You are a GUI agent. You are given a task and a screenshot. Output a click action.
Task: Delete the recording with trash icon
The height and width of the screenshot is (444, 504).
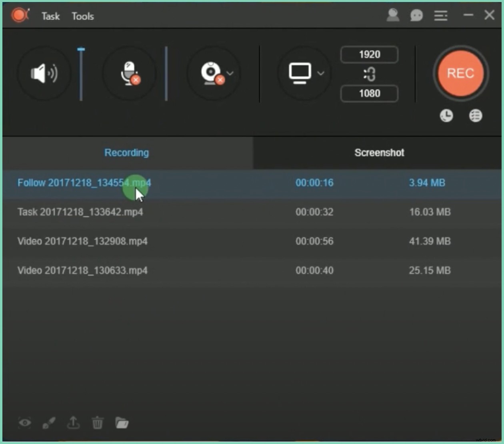coord(98,422)
